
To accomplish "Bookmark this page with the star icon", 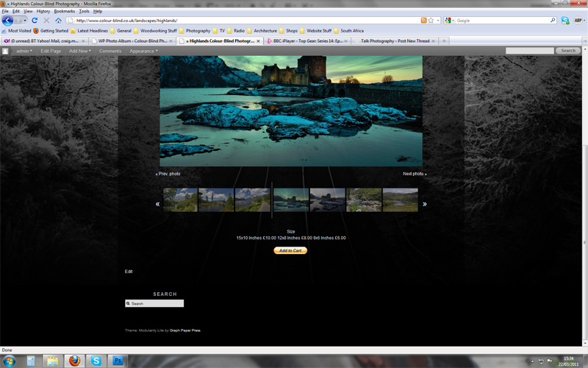I will tap(431, 21).
